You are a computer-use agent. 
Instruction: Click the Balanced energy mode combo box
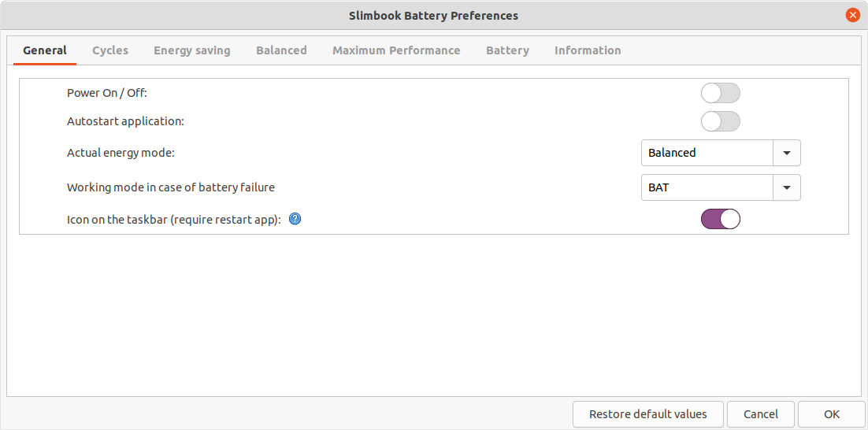(x=707, y=153)
